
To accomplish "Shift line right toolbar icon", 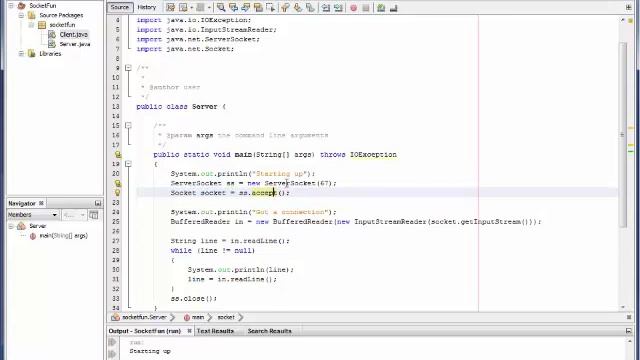I will coord(338,7).
